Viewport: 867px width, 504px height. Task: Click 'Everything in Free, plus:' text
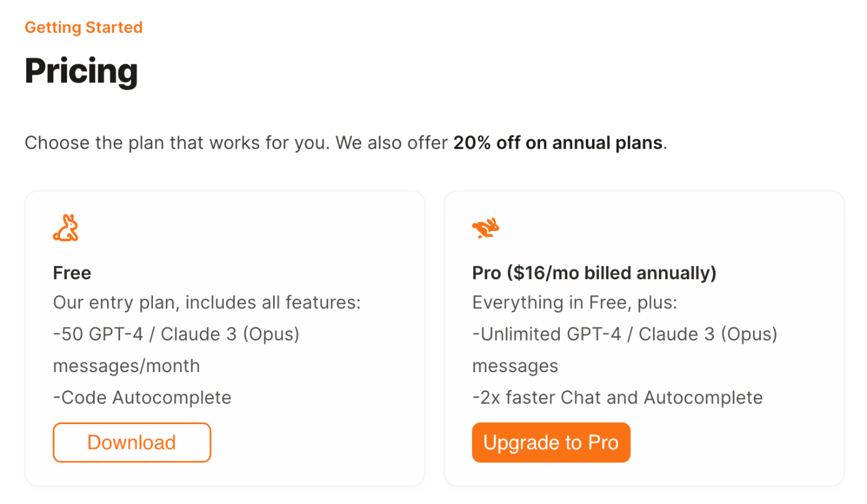[x=575, y=303]
